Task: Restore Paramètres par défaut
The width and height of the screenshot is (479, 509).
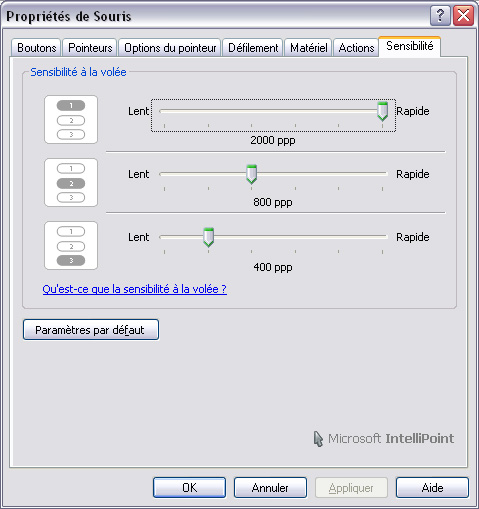Action: tap(91, 330)
